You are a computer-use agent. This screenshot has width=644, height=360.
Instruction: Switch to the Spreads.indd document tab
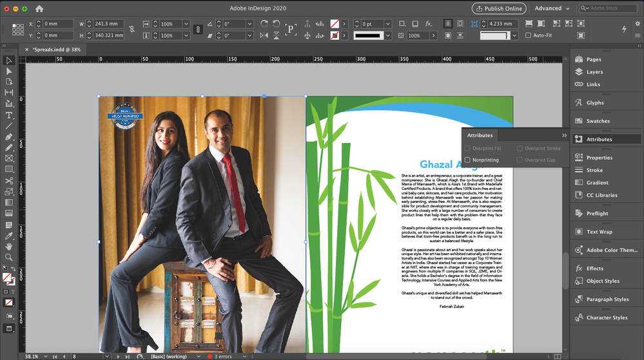pyautogui.click(x=55, y=50)
